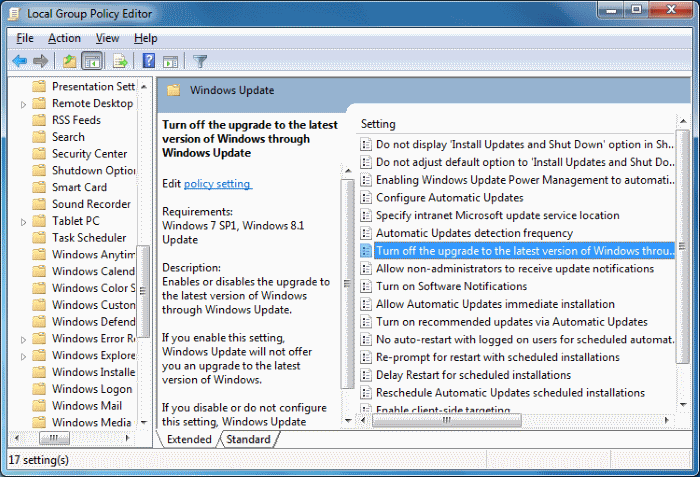Expand the Tablet PC tree node
700x477 pixels.
[23, 222]
